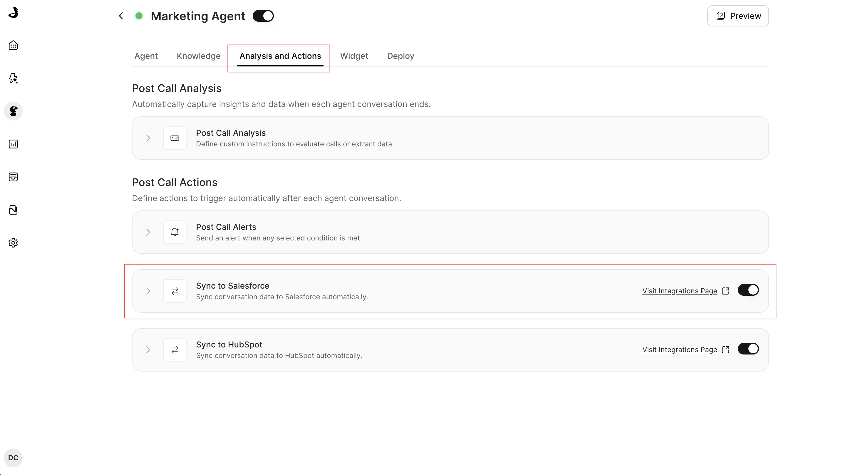
Task: Click 'Automatically capture insights and data' description
Action: pos(281,104)
